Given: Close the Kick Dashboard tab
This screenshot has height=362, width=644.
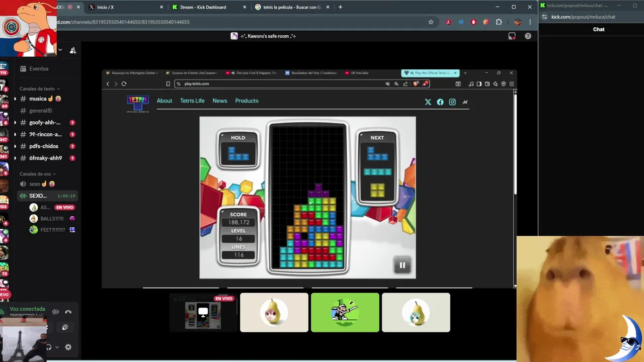Looking at the screenshot, I should click(245, 7).
